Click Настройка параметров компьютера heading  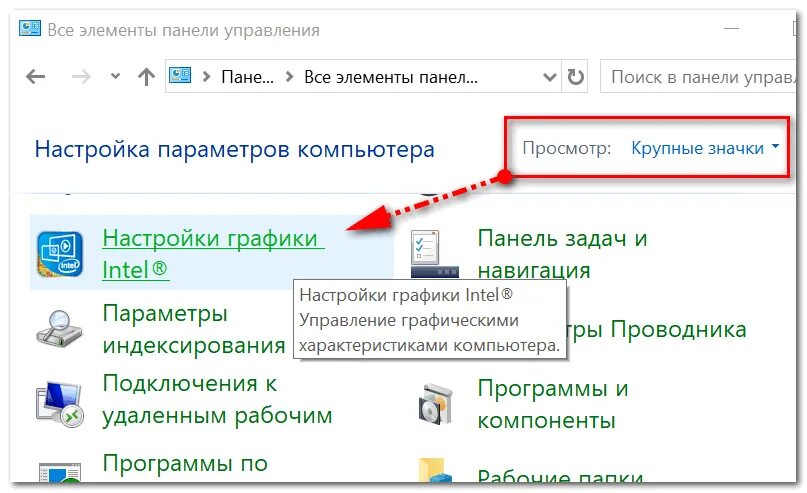[235, 150]
